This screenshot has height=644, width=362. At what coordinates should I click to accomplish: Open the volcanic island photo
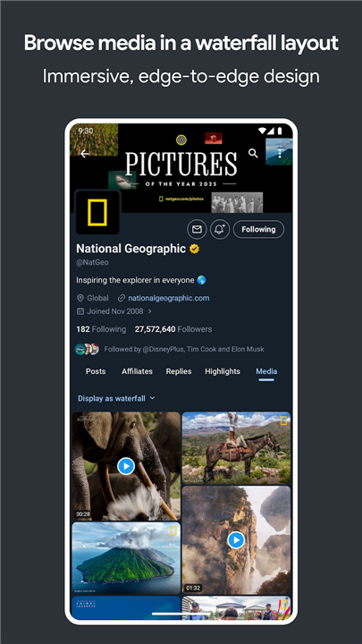126,558
